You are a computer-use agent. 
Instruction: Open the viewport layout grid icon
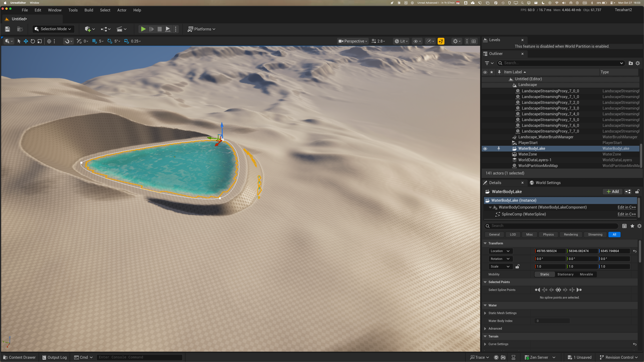pos(474,41)
